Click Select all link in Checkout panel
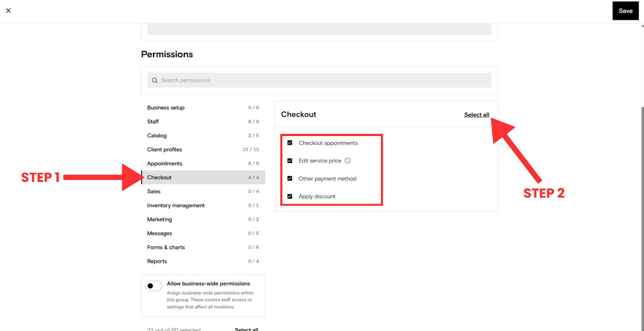Screen dimensions: 644x331 [x=477, y=115]
